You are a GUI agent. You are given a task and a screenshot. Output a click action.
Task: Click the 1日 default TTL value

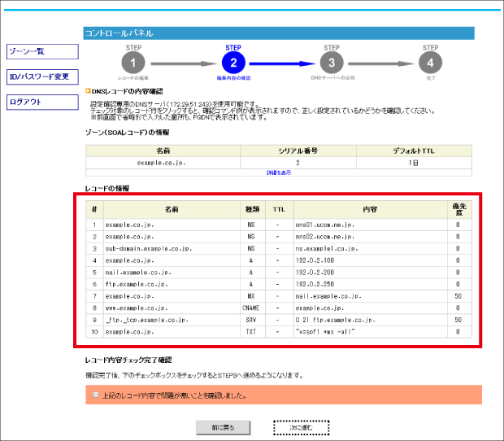pyautogui.click(x=414, y=163)
